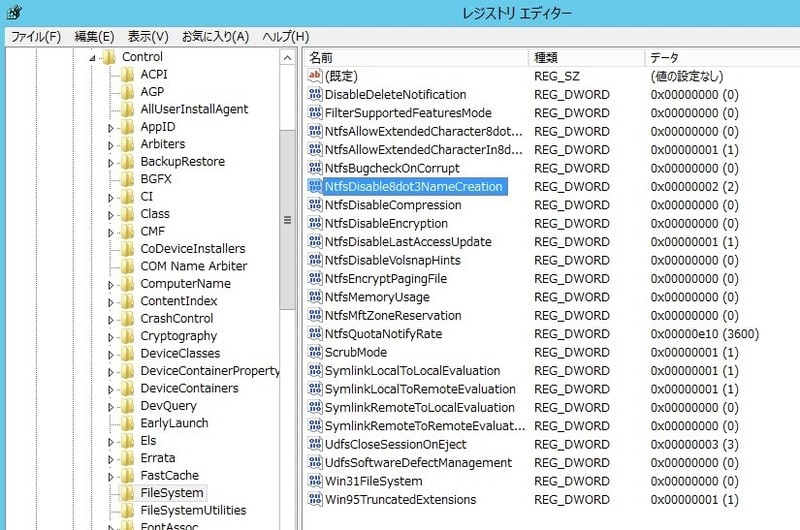Click the tree pane scrollbar thumb
Image resolution: width=800 pixels, height=530 pixels.
287,220
